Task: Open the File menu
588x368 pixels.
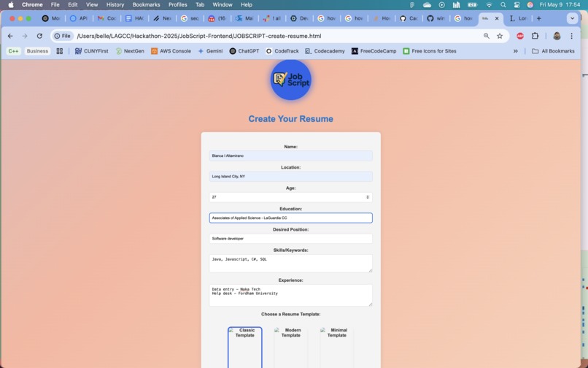Action: click(55, 5)
